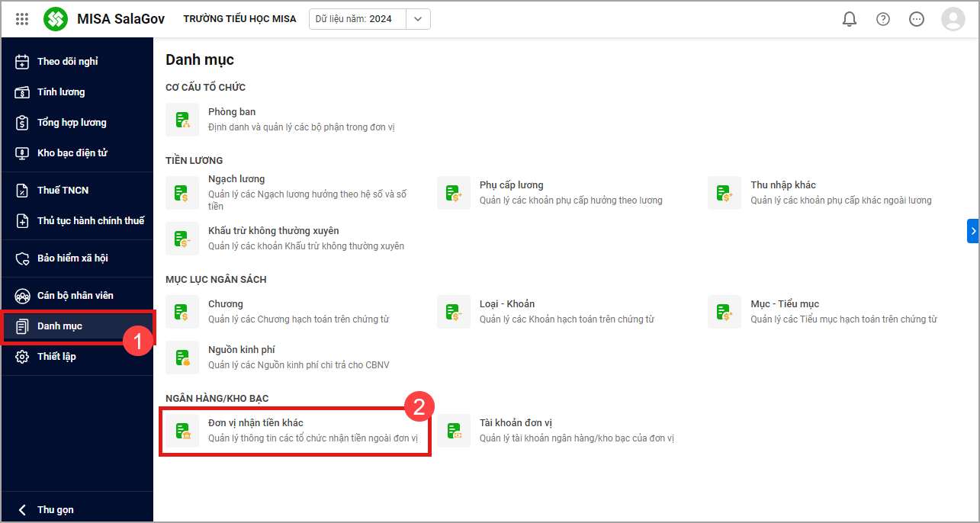
Task: Click the Theo dõi nghỉ calendar icon
Action: (x=23, y=62)
